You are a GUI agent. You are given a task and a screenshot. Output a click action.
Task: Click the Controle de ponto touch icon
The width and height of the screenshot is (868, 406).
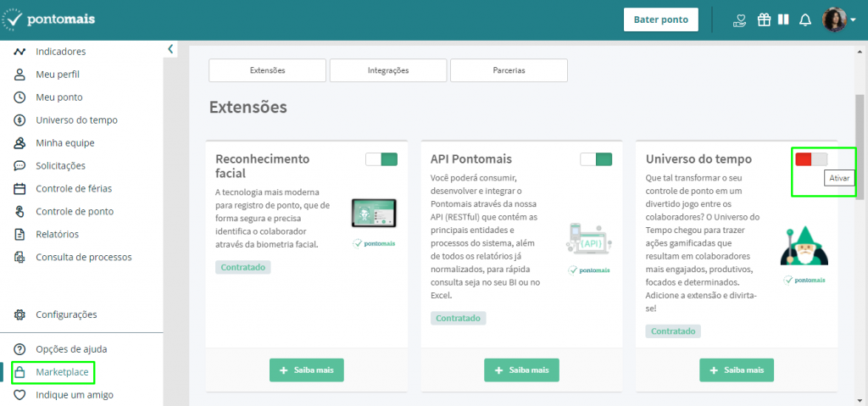20,212
